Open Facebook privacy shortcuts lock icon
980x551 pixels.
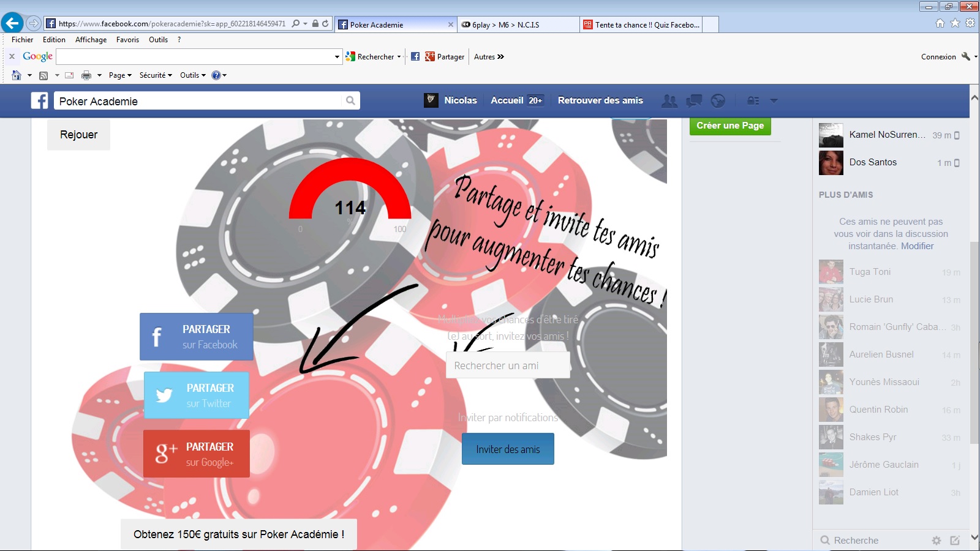pyautogui.click(x=753, y=100)
